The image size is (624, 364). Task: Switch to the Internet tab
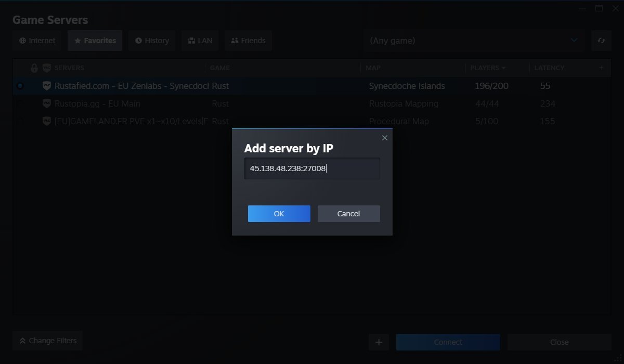pyautogui.click(x=37, y=41)
